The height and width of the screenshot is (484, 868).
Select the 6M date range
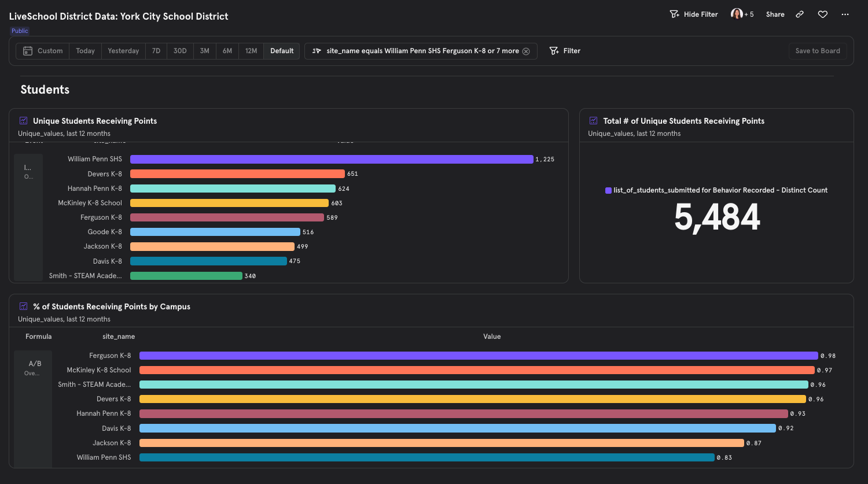[227, 51]
